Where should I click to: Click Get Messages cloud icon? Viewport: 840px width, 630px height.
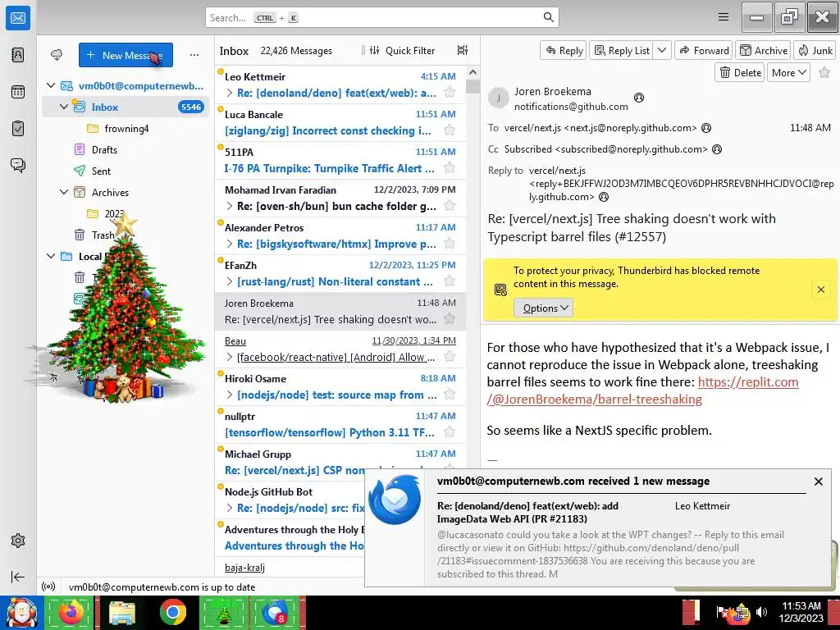[x=57, y=55]
